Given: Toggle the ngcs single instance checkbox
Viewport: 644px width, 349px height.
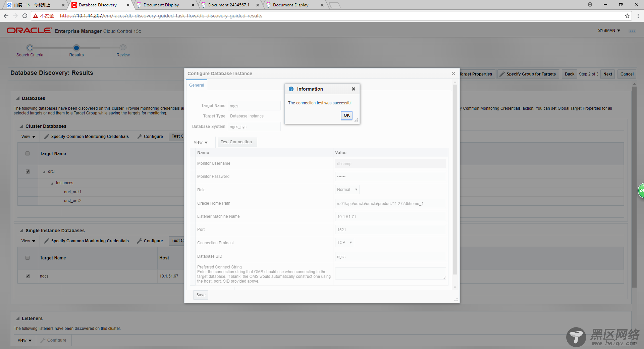Looking at the screenshot, I should (28, 276).
